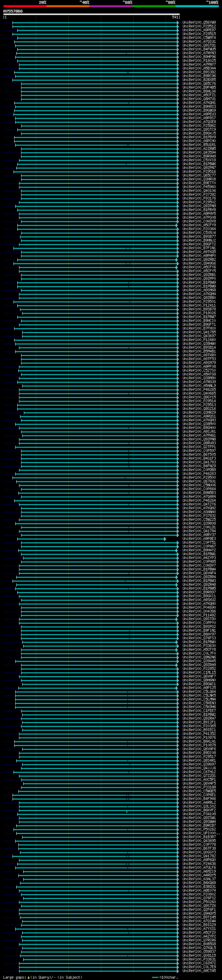Select hit label UniRef100_P46264
Viewport: 222px width, 980px height.
(x=199, y=500)
